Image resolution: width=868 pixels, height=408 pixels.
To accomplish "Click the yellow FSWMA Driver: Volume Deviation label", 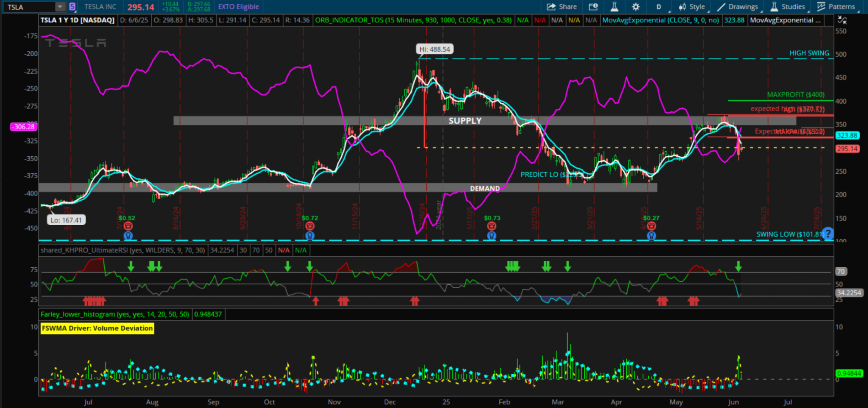I will pyautogui.click(x=97, y=328).
